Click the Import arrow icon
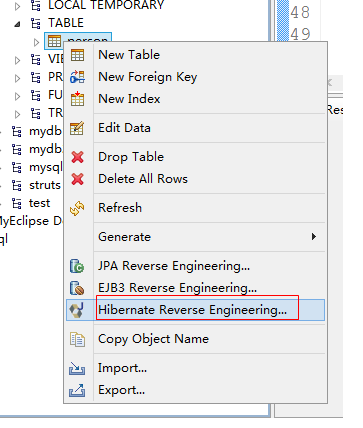The width and height of the screenshot is (363, 428). pyautogui.click(x=77, y=368)
